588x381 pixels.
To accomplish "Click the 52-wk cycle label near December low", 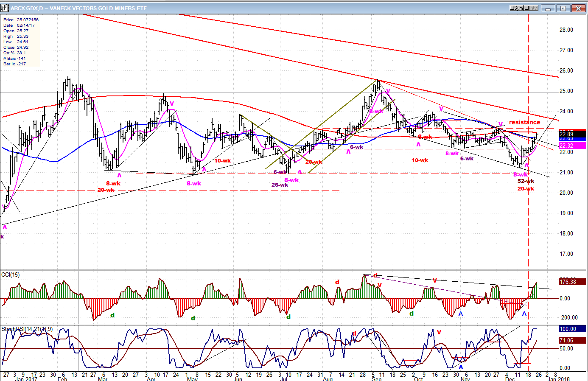I will tap(526, 181).
